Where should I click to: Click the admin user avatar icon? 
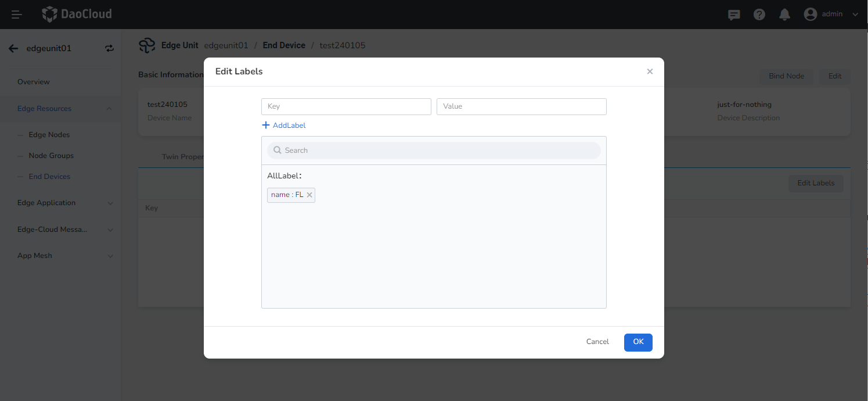coord(811,15)
